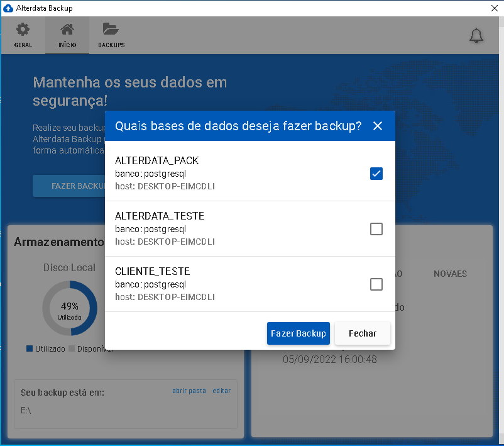Screen dimensions: 504x446
Task: Click the Disco Local label
Action: click(69, 267)
